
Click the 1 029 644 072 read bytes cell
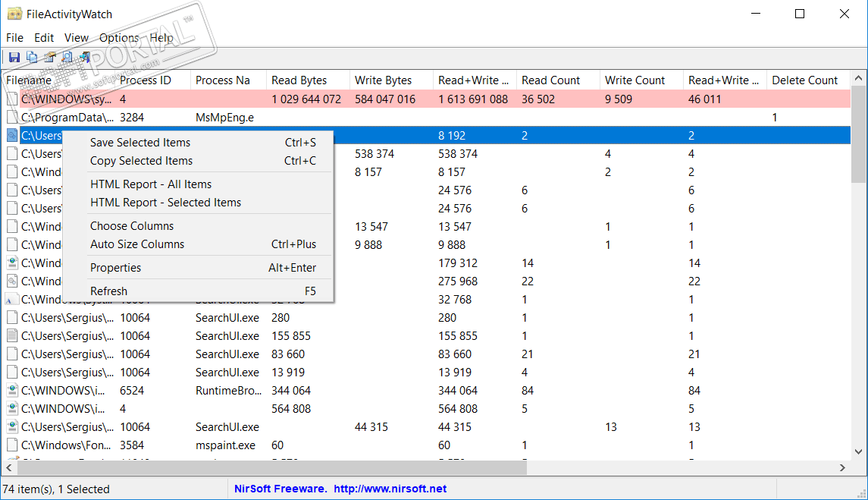306,99
